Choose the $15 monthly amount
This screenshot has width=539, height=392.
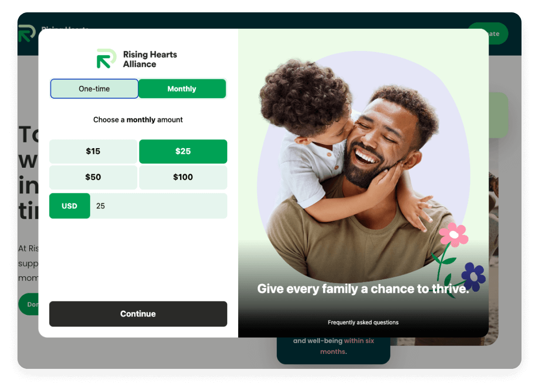pos(93,151)
